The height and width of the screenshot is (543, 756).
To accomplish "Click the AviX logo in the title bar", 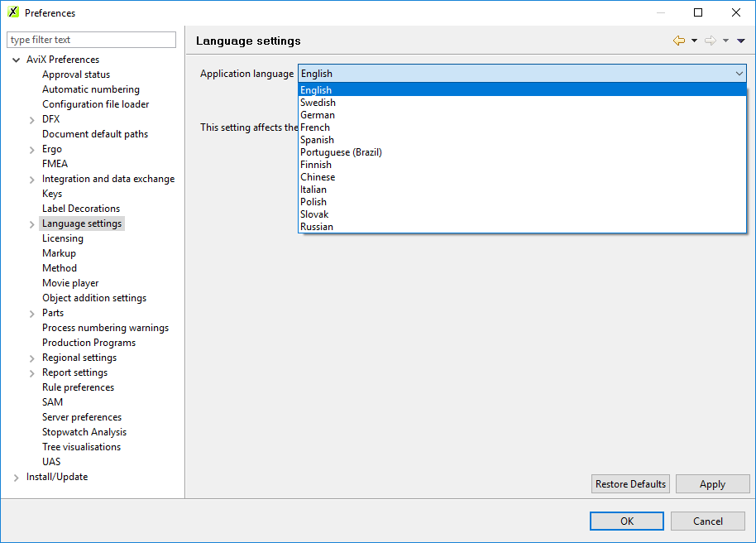I will [12, 12].
